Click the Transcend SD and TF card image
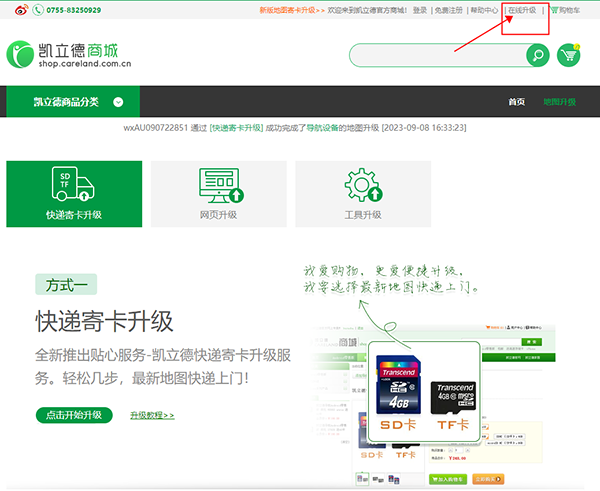The height and width of the screenshot is (491, 600). 423,393
